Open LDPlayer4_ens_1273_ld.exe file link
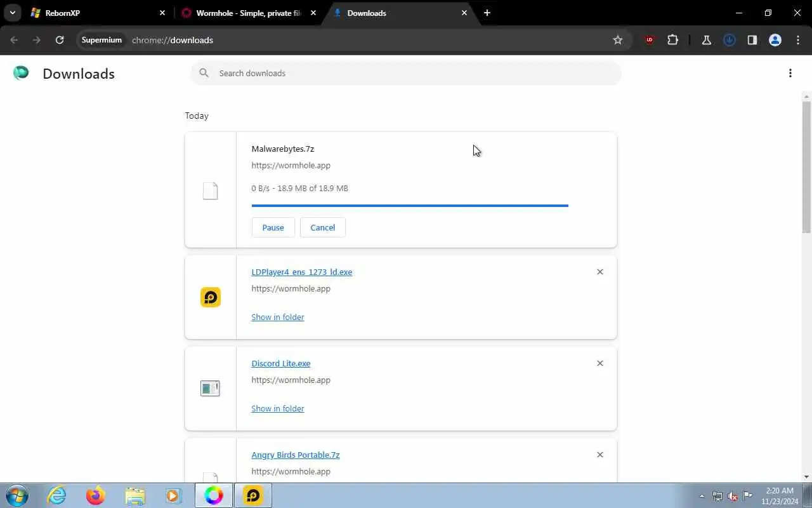 (302, 272)
